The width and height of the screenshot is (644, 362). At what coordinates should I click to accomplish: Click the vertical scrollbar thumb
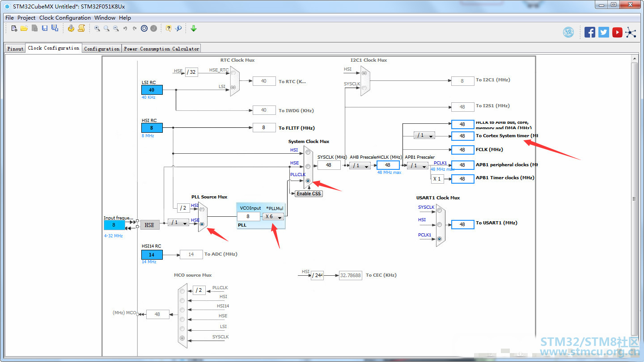(x=635, y=199)
